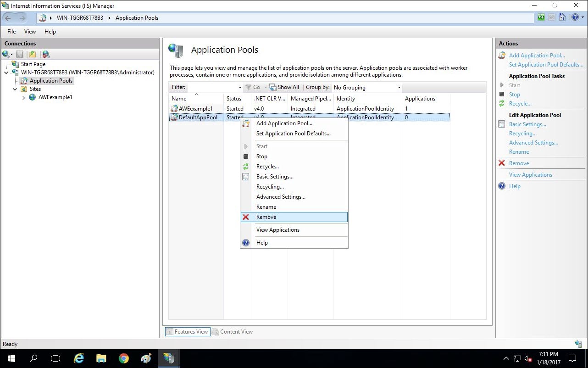Click the Back navigation arrow button
The image size is (588, 368).
point(8,18)
